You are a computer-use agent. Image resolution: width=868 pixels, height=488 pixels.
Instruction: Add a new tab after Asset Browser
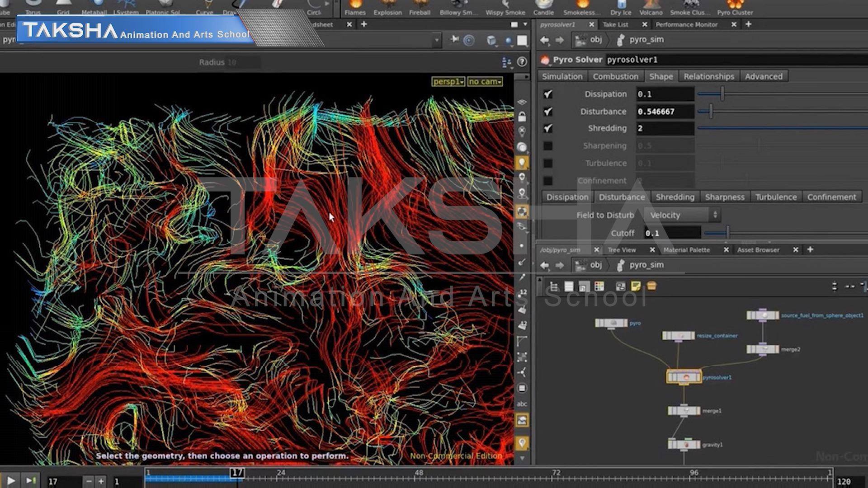pyautogui.click(x=810, y=249)
